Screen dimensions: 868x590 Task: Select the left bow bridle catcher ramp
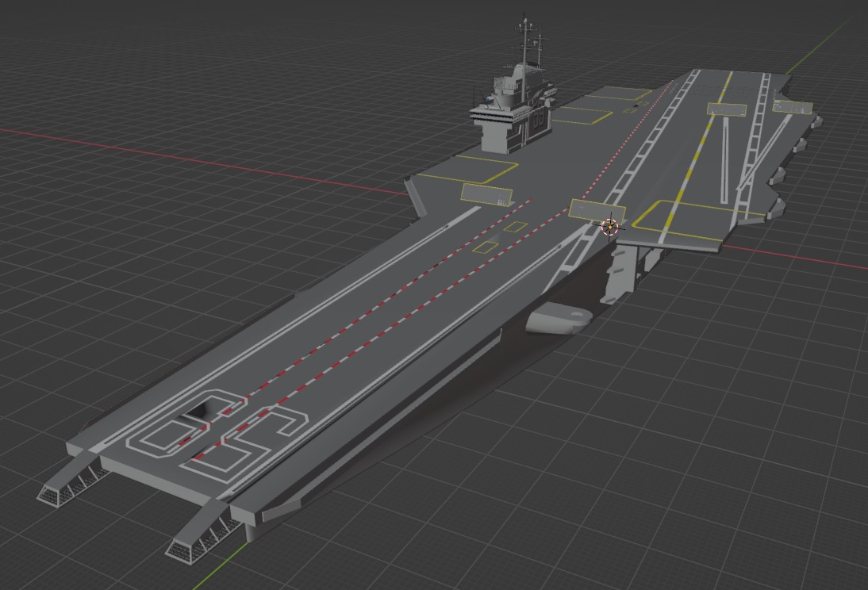tap(74, 476)
